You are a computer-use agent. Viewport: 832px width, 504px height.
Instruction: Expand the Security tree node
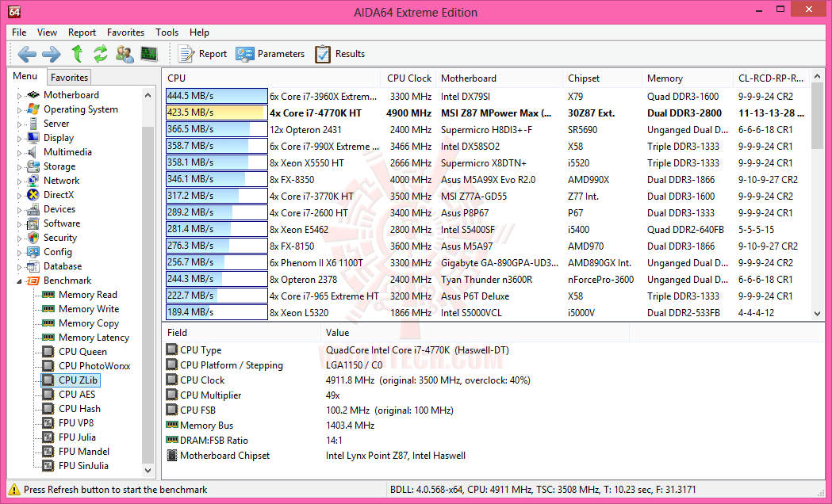pyautogui.click(x=19, y=239)
